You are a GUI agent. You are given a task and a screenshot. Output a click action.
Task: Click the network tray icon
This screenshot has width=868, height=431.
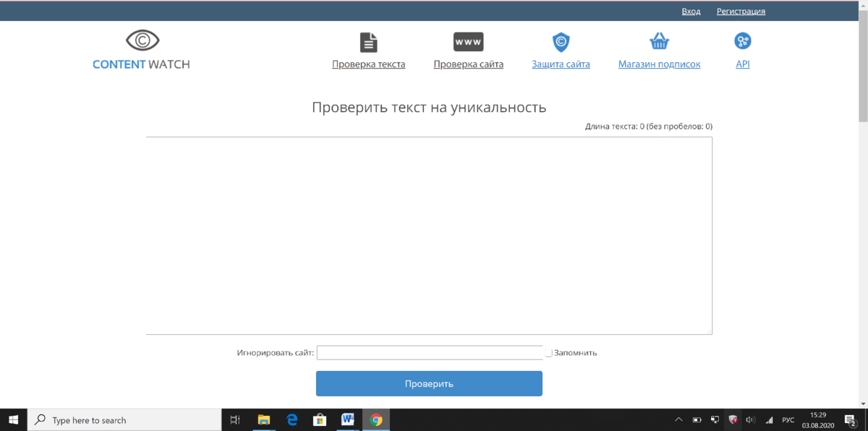(715, 419)
